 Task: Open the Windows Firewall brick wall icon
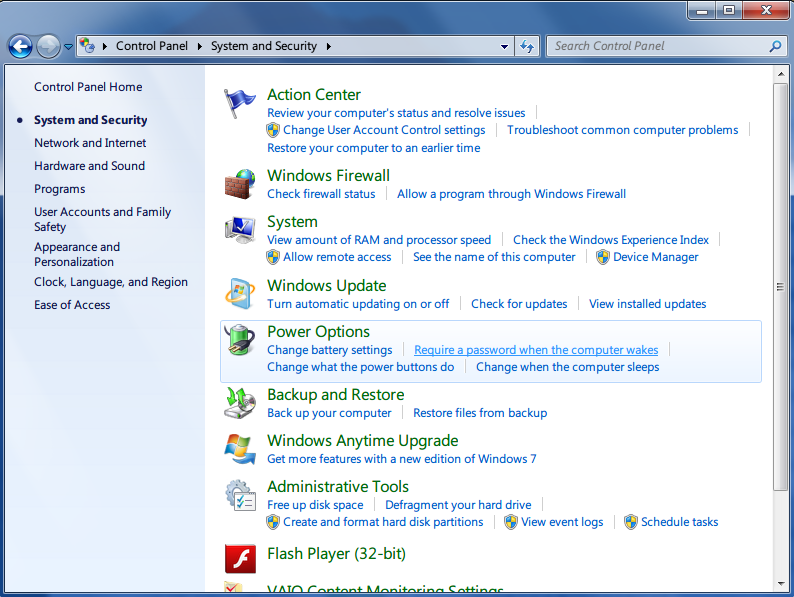[x=240, y=184]
